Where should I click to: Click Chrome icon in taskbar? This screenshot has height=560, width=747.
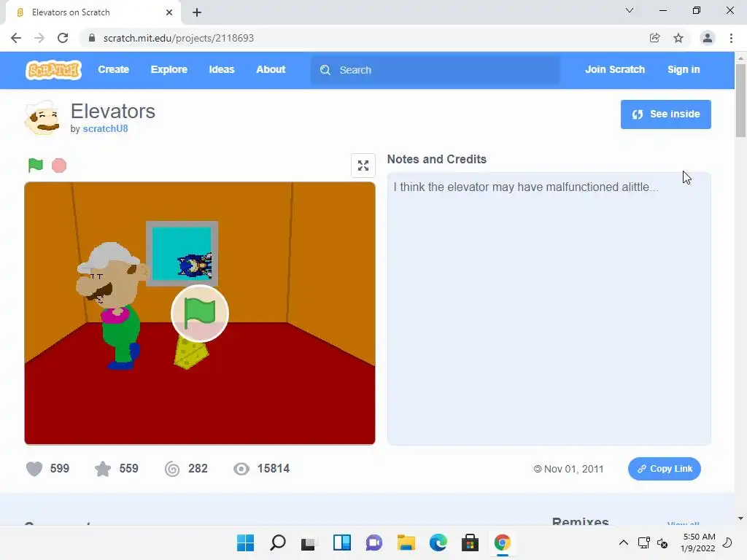coord(502,542)
